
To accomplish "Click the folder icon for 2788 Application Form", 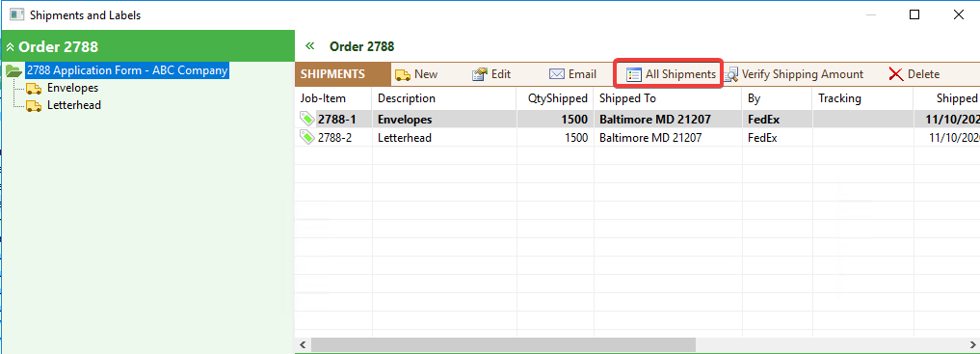I will (13, 71).
